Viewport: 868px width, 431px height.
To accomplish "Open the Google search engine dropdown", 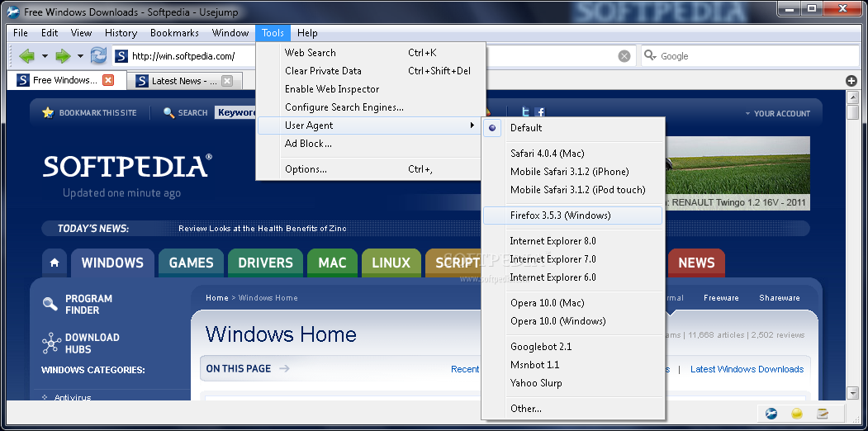I will [x=651, y=56].
